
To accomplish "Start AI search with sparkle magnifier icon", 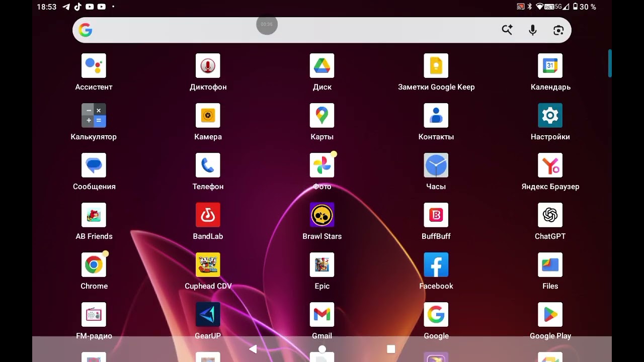I will (507, 30).
